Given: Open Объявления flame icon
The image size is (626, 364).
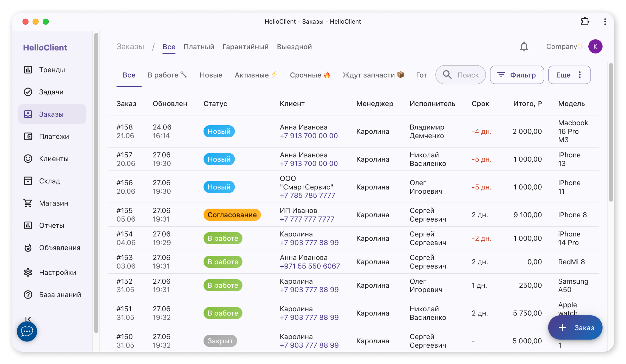Looking at the screenshot, I should 28,248.
